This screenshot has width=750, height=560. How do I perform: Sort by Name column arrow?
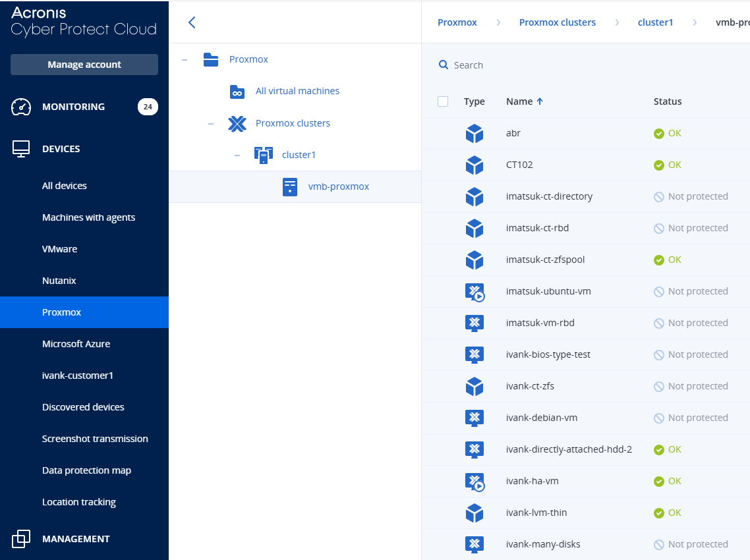[540, 101]
